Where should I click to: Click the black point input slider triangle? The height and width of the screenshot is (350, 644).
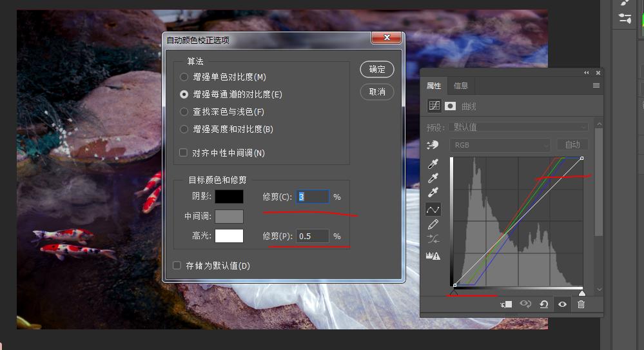[x=453, y=293]
